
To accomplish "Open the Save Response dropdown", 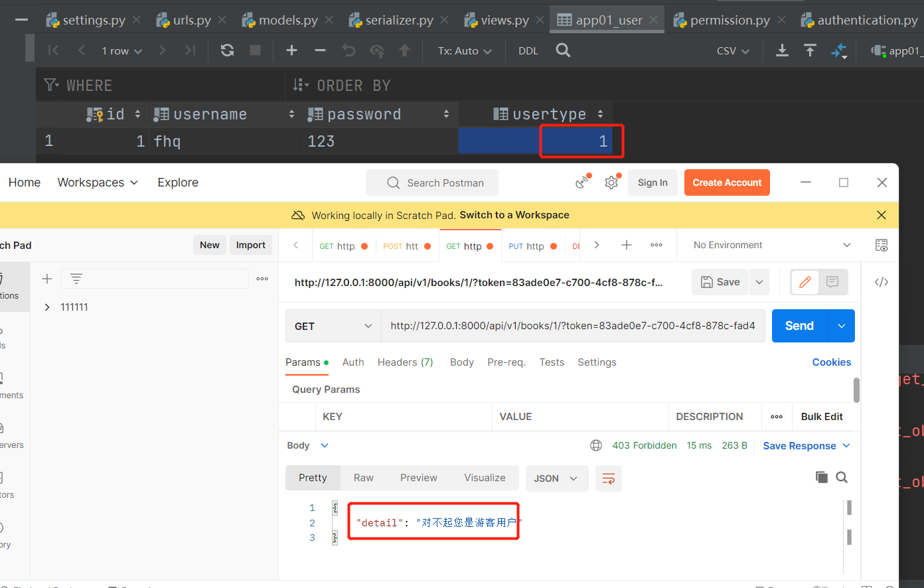I will [807, 445].
